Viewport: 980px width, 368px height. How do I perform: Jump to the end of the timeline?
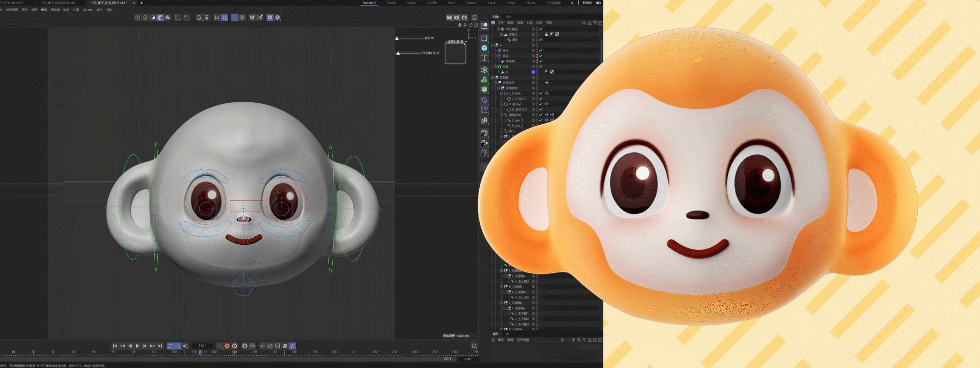tap(160, 346)
